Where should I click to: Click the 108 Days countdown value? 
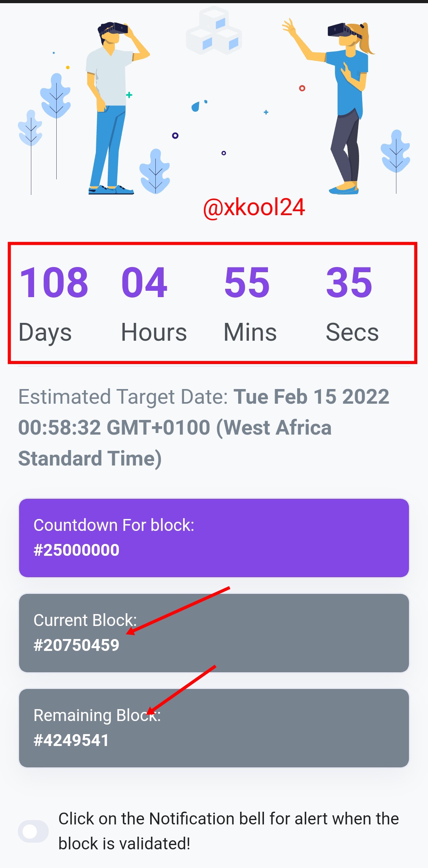point(53,282)
